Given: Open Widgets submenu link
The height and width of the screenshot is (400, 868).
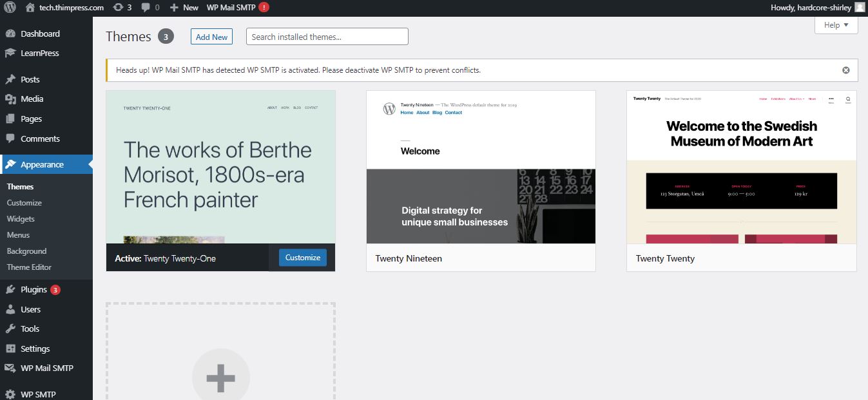Looking at the screenshot, I should click(21, 219).
